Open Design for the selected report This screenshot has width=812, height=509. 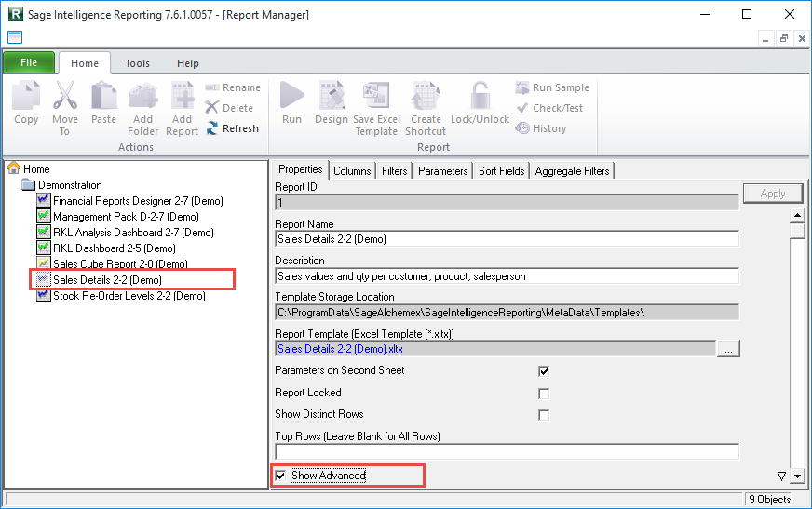[x=332, y=98]
